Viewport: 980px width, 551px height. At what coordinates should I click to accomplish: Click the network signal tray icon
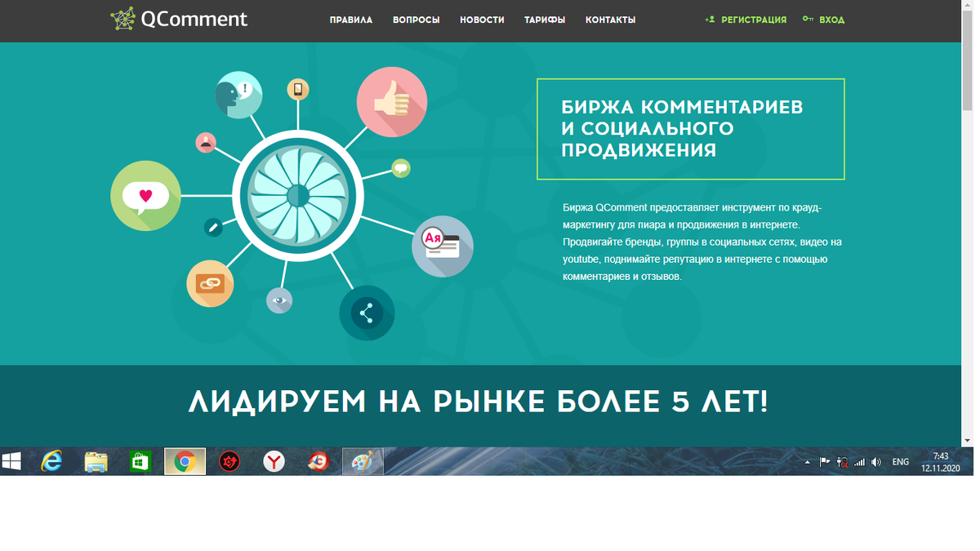coord(859,462)
